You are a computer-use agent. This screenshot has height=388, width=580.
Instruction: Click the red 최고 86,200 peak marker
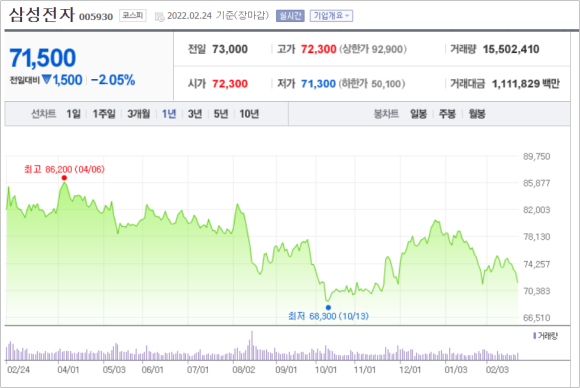tap(64, 178)
